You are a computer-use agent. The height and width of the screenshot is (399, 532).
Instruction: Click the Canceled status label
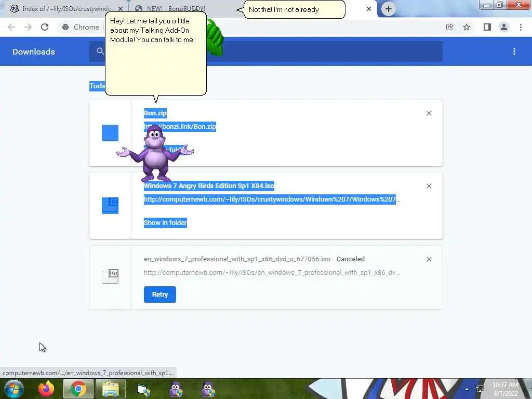[x=351, y=259]
